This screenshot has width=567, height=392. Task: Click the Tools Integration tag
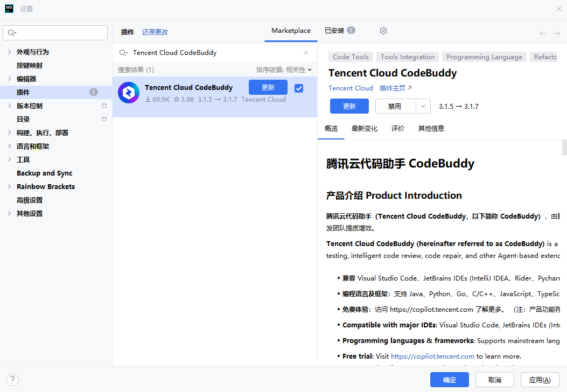408,57
